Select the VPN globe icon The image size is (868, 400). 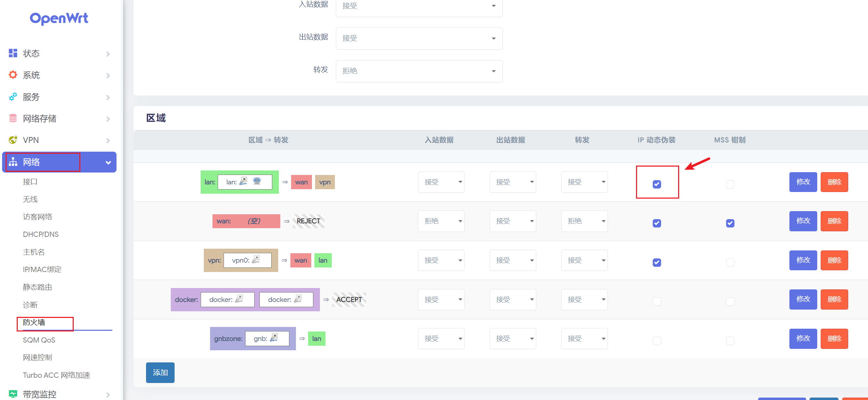[x=13, y=140]
